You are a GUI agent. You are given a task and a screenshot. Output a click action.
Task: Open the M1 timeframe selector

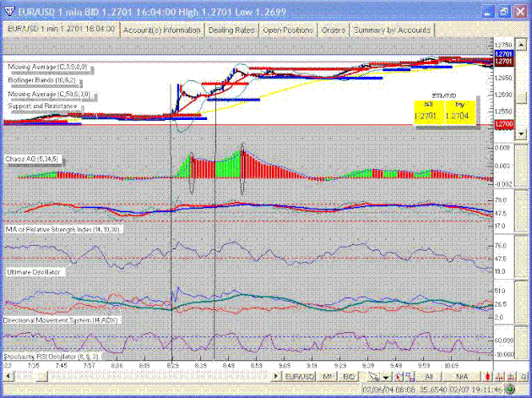[328, 376]
